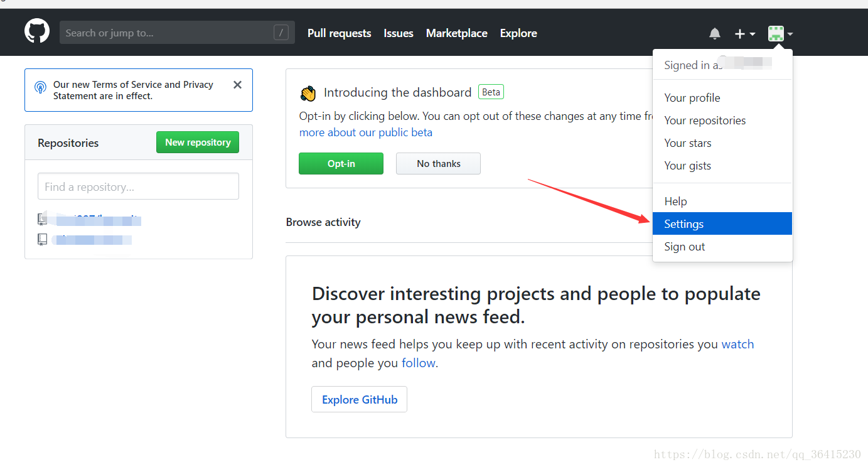Go to Issues in the header
This screenshot has width=868, height=467.
pos(399,33)
